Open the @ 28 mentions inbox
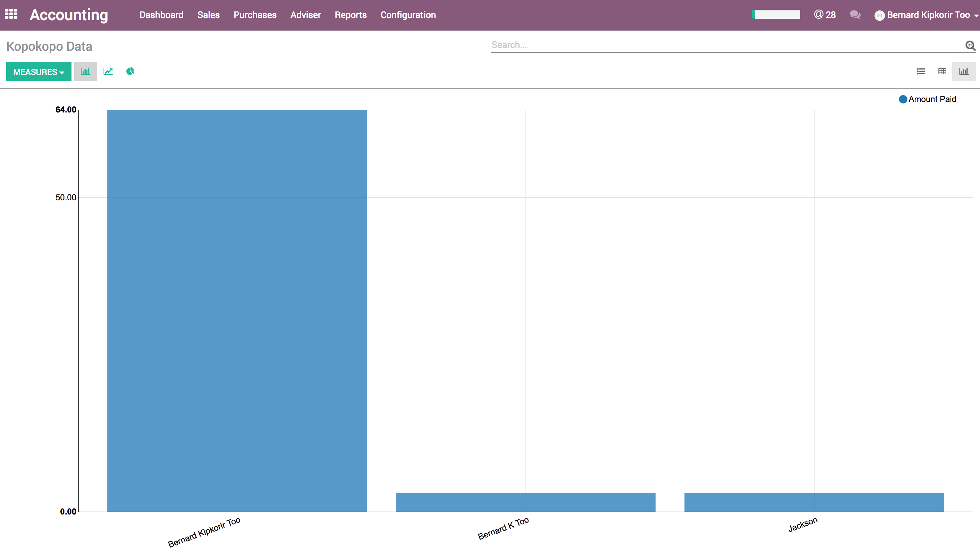 coord(825,15)
